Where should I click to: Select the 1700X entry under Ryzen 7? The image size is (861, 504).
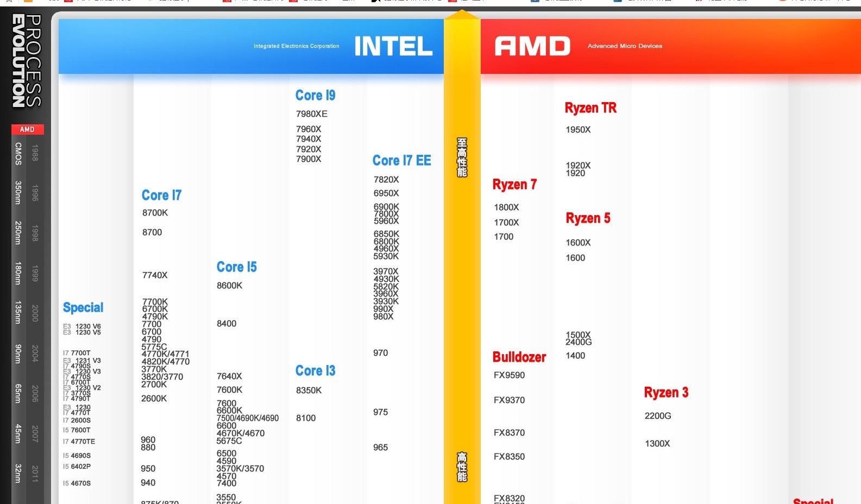507,223
